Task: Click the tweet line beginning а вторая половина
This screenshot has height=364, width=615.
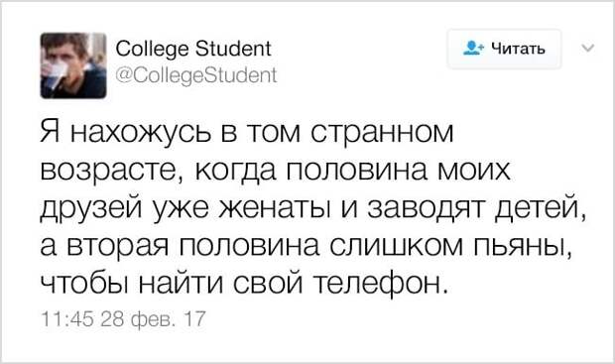Action: click(306, 246)
